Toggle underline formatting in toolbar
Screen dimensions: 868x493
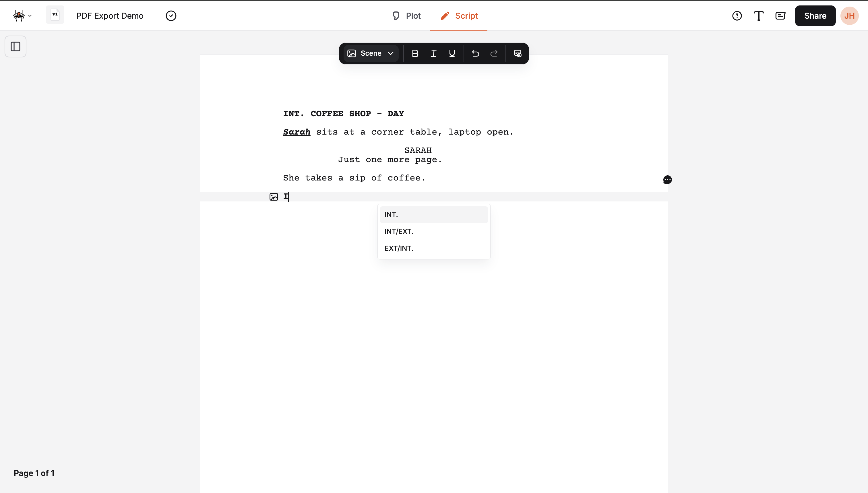452,53
